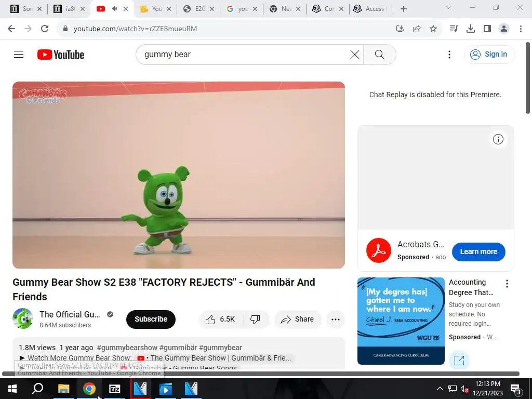Subscribe to the channel
This screenshot has height=399, width=532.
click(x=151, y=320)
